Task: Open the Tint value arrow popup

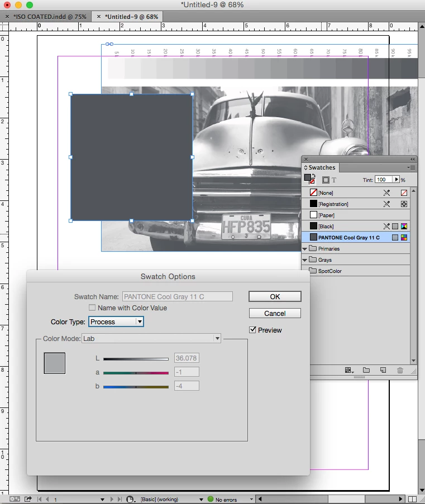Action: [x=397, y=180]
